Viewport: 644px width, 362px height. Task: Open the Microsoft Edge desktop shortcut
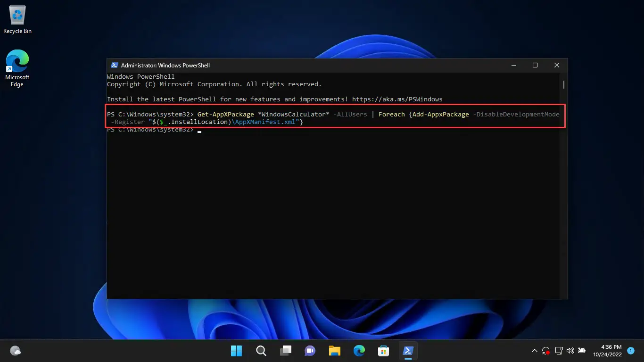click(17, 68)
